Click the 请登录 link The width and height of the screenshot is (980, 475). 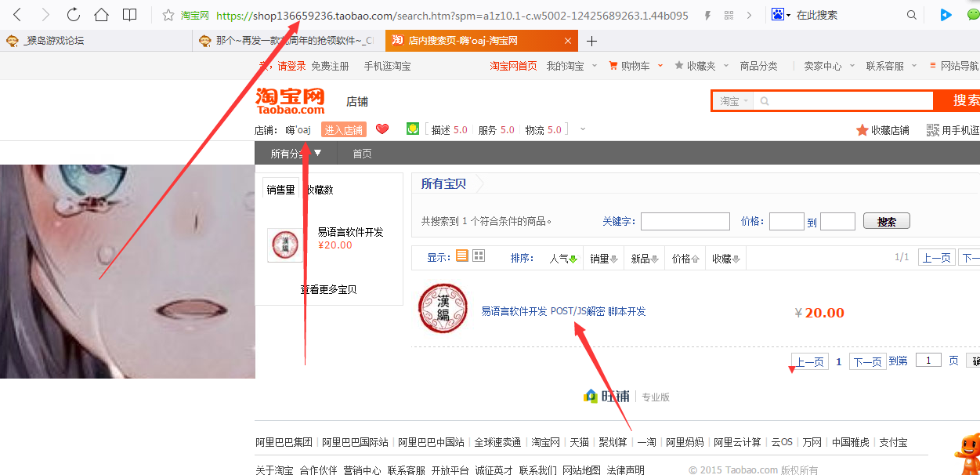coord(291,66)
